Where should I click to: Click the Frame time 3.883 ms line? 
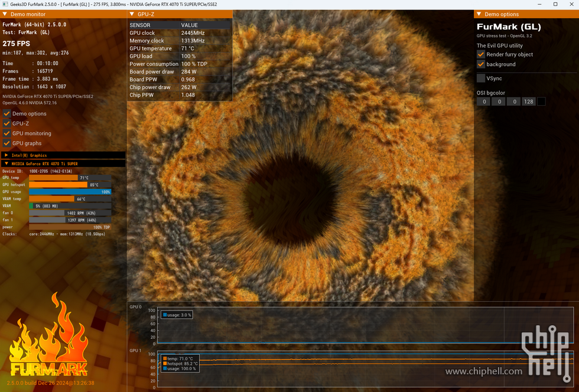[30, 79]
